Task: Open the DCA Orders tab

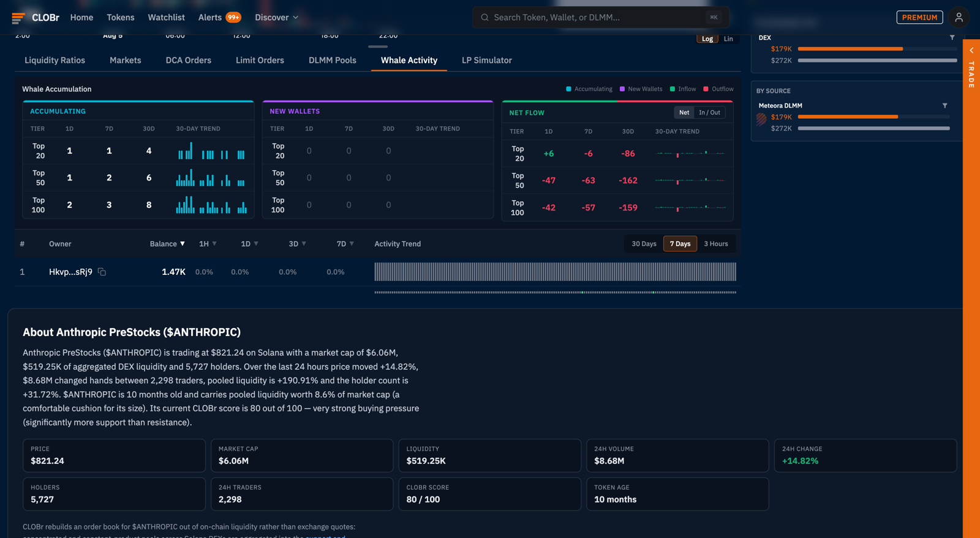Action: (x=189, y=60)
